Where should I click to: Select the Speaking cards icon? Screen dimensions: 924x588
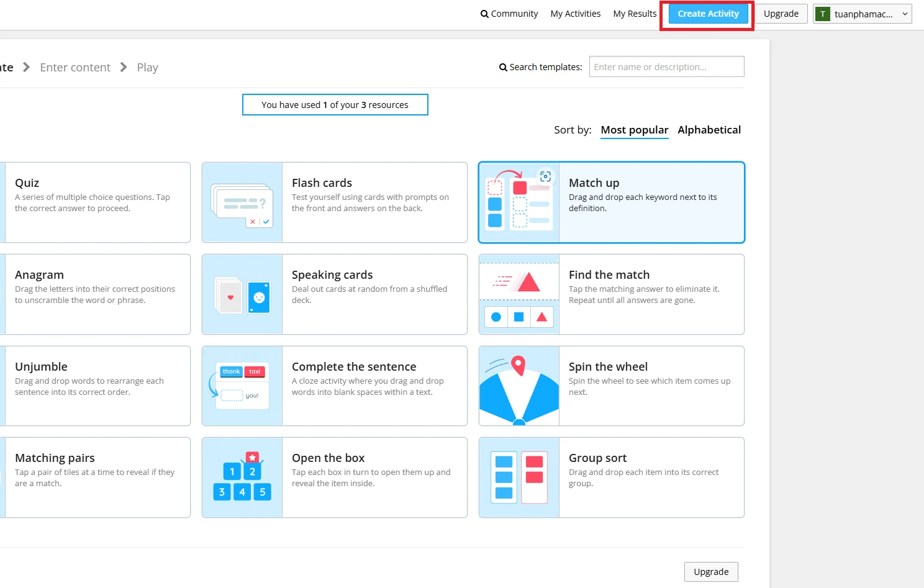pos(242,295)
